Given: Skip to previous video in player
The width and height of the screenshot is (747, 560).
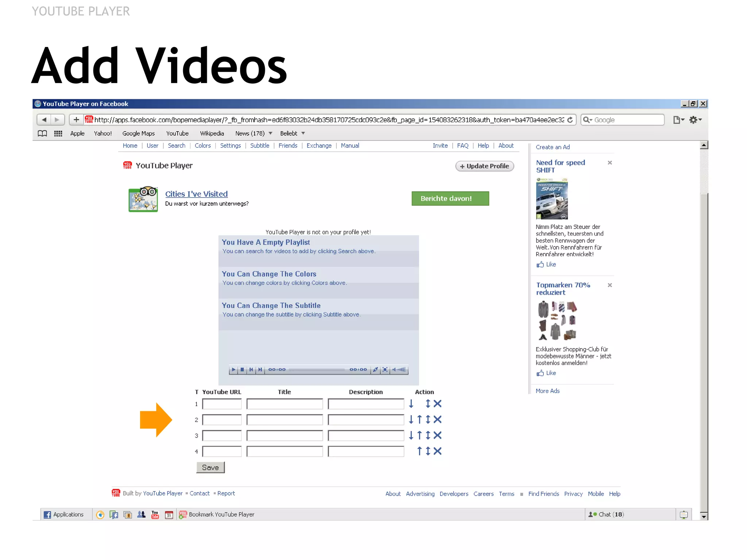Looking at the screenshot, I should [x=251, y=370].
